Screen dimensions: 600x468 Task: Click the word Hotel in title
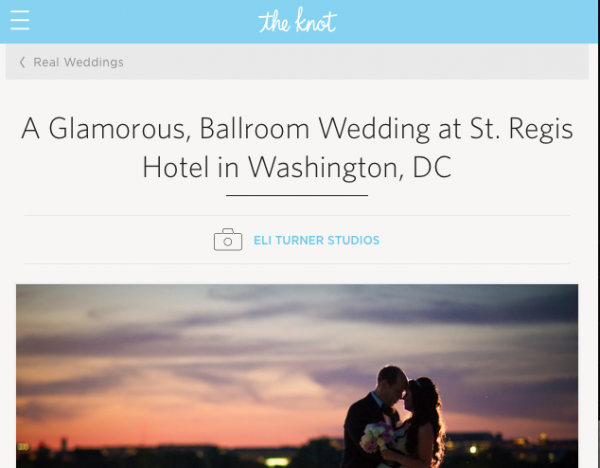click(x=175, y=167)
